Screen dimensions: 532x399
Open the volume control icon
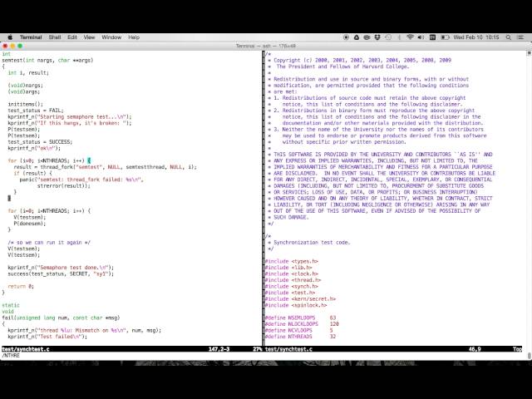[x=421, y=37]
